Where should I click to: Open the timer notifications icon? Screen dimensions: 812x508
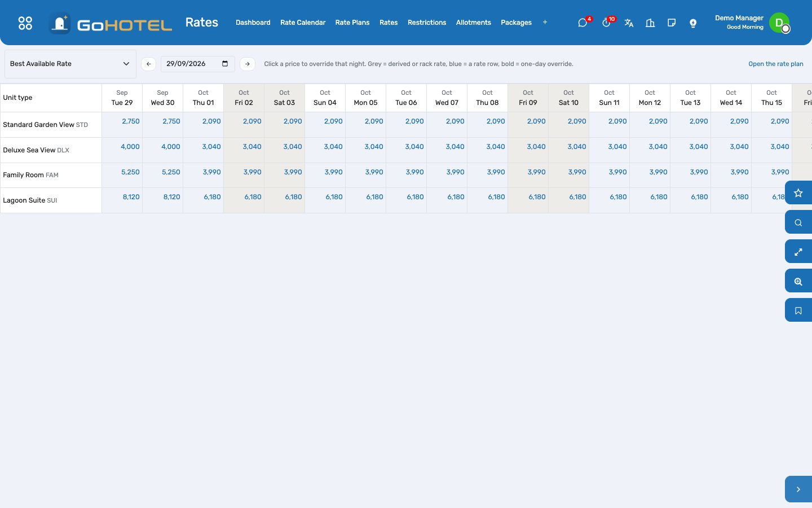606,23
